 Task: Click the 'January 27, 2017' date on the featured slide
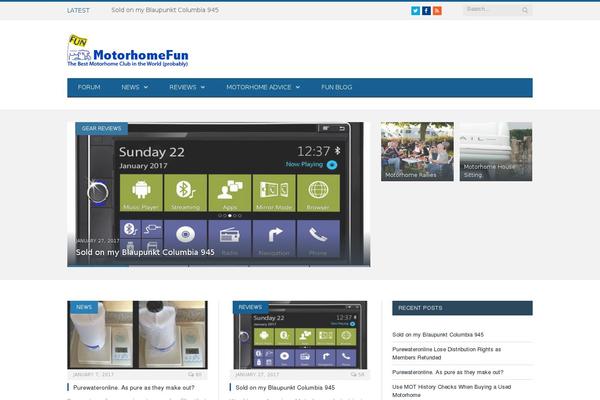(98, 241)
